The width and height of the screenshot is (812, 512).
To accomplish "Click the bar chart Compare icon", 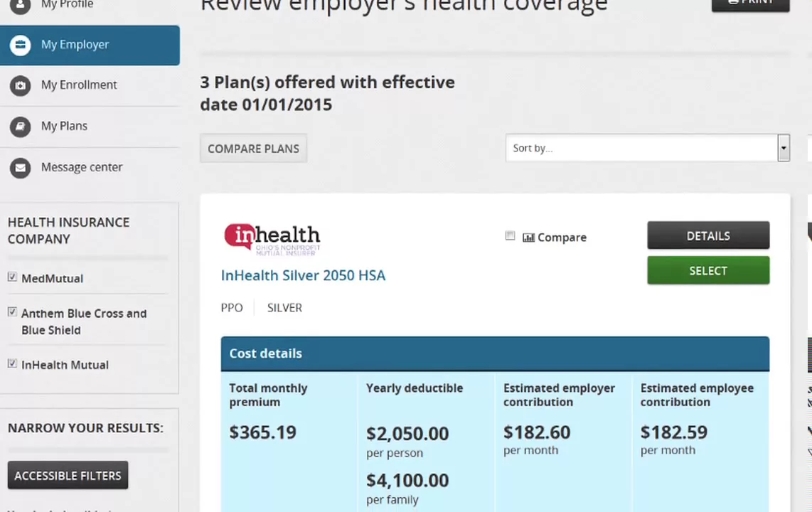I will click(x=528, y=238).
